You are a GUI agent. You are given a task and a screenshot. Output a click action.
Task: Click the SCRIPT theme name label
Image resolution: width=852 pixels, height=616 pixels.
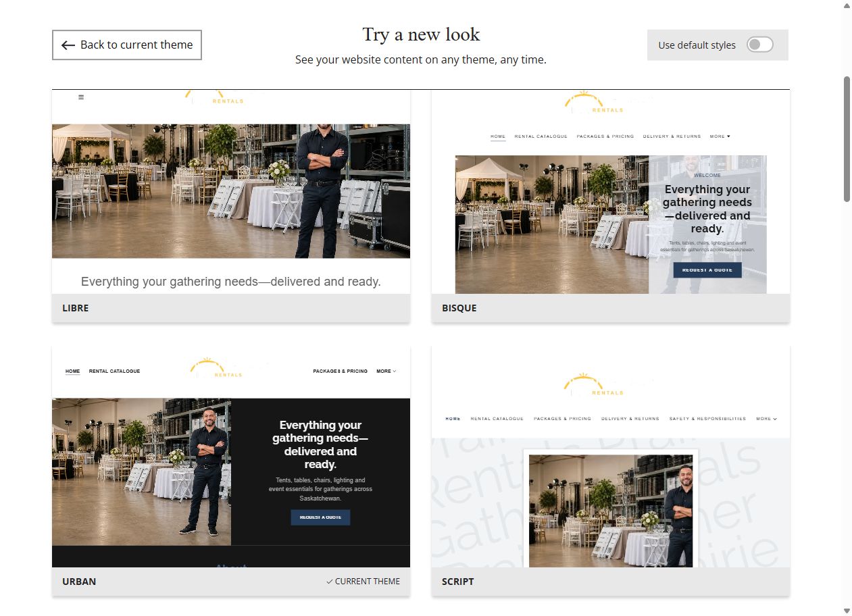458,582
